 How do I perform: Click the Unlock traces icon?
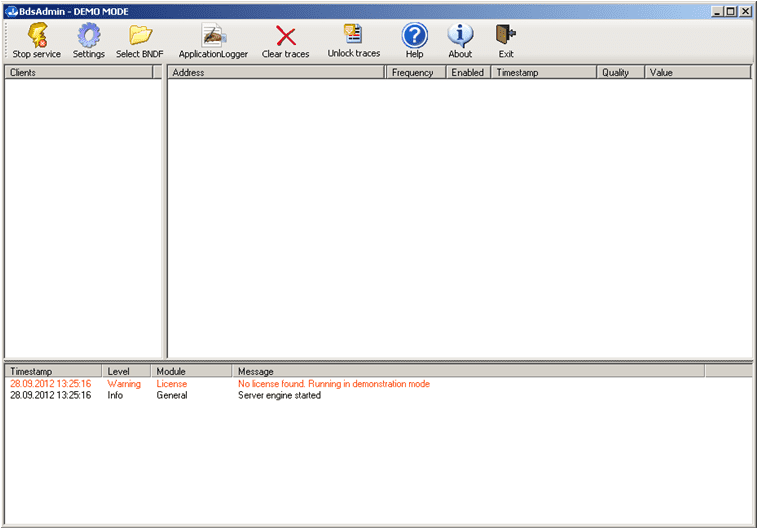(x=353, y=35)
